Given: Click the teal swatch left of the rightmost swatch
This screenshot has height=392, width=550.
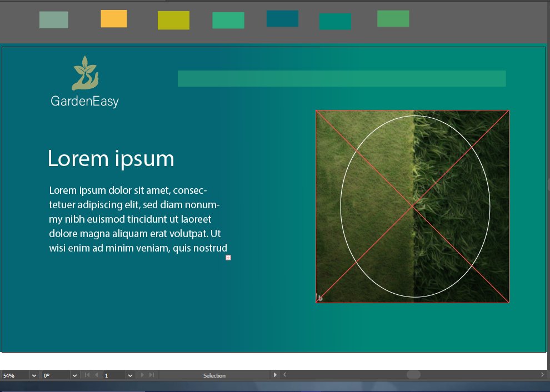Looking at the screenshot, I should coord(335,22).
